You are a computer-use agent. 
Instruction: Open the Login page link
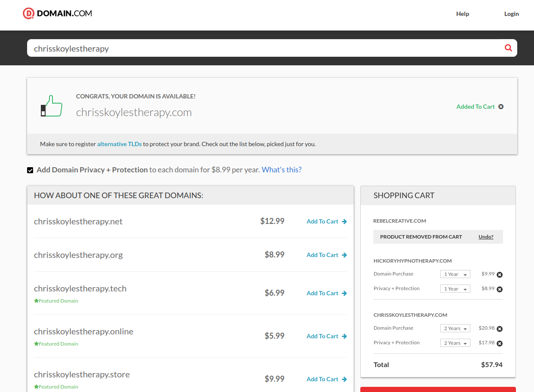click(512, 14)
